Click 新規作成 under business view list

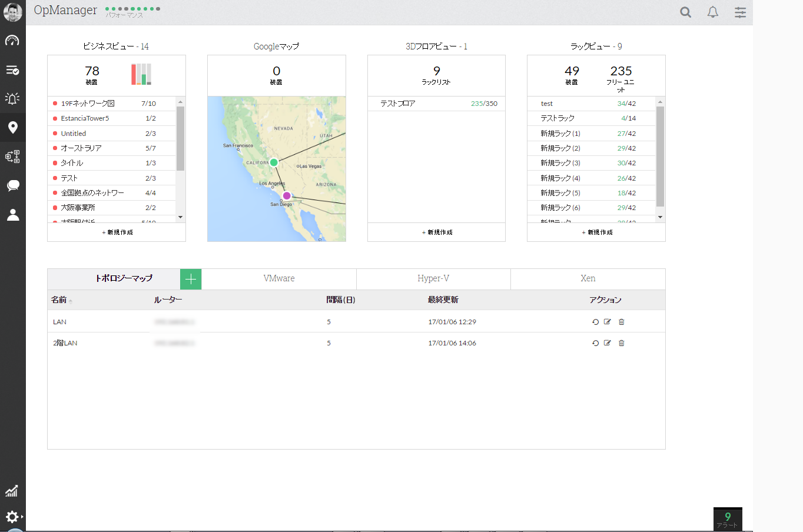coord(117,232)
